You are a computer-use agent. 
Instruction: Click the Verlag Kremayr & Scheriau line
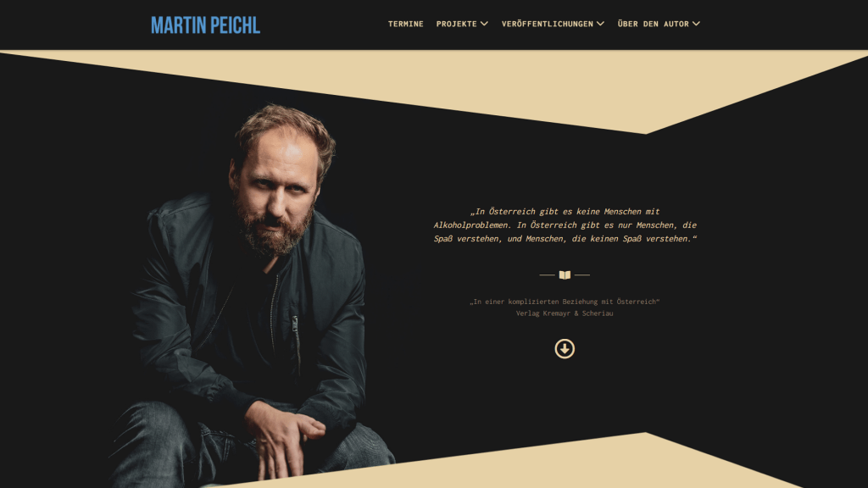[565, 313]
